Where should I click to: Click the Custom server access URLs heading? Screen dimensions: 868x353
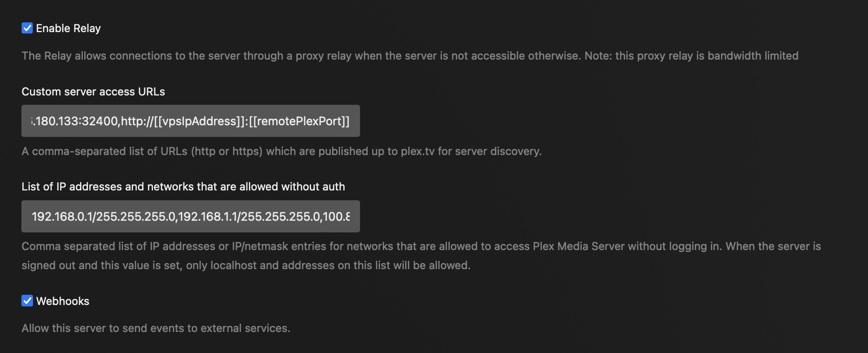click(x=93, y=92)
